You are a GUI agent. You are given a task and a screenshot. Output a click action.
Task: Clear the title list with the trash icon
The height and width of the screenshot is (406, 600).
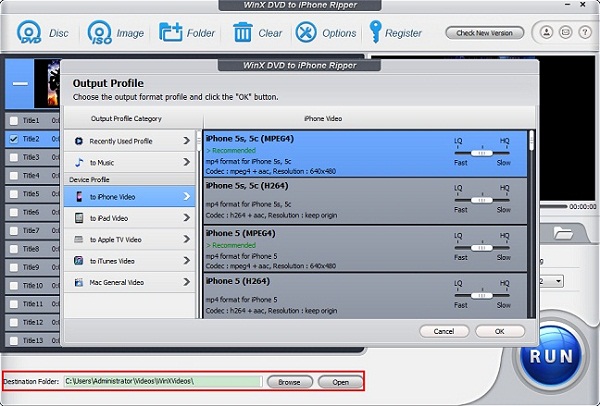(x=243, y=32)
